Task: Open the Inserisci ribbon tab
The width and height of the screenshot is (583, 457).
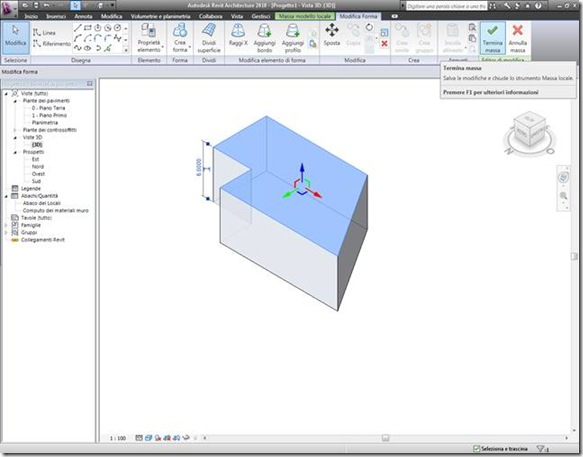Action: (56, 16)
